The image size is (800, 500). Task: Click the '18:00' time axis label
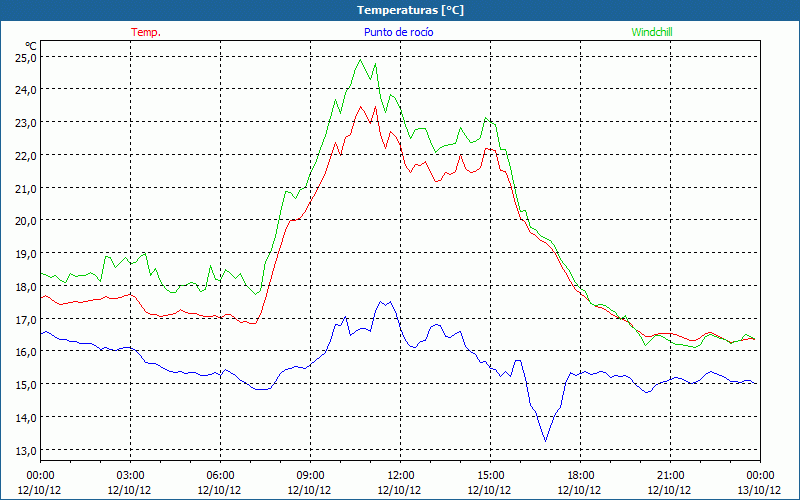coord(581,476)
